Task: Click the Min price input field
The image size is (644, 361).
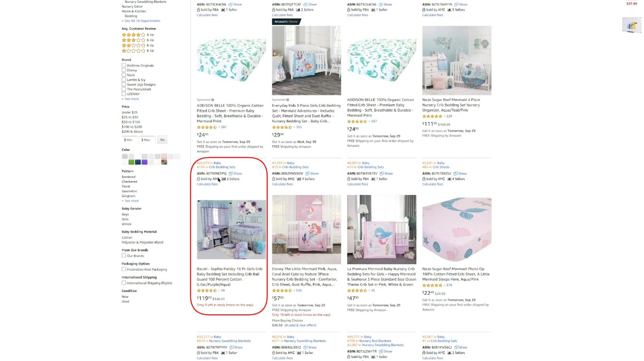Action: 129,140
